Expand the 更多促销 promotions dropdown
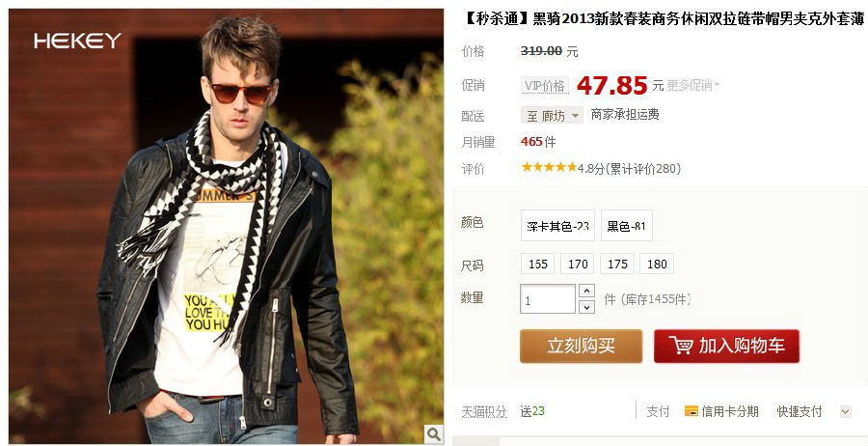 tap(693, 85)
